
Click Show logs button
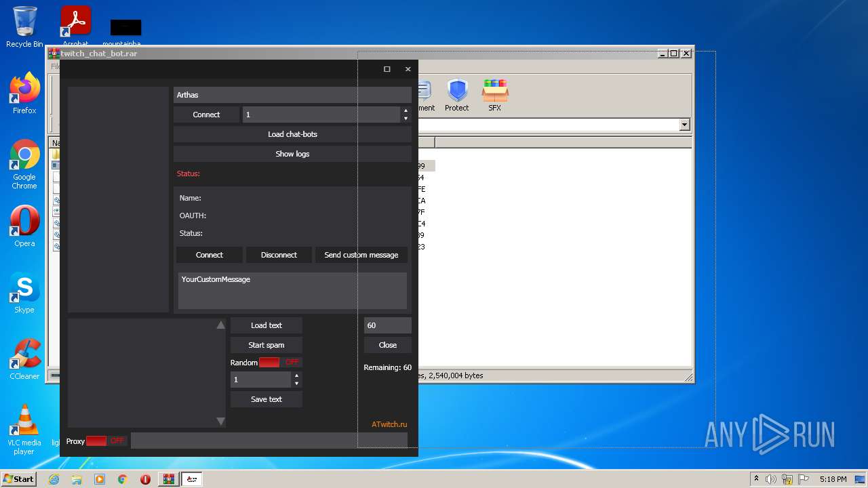tap(292, 154)
